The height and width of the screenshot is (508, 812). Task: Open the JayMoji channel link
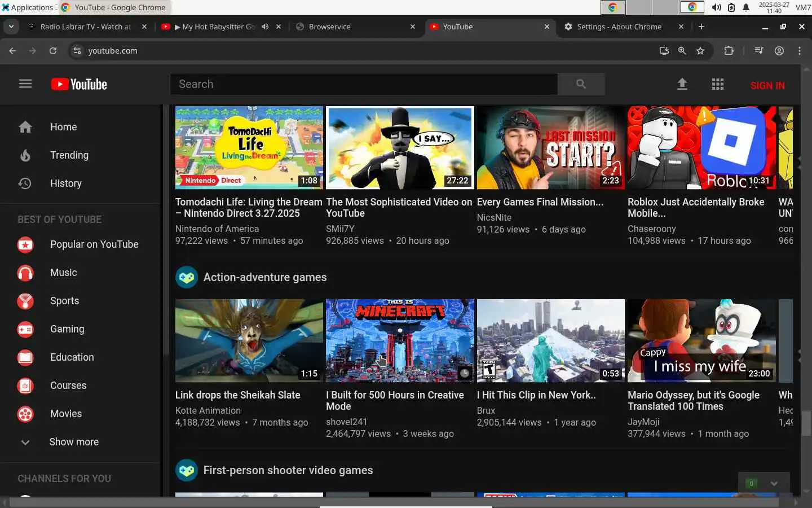[643, 422]
